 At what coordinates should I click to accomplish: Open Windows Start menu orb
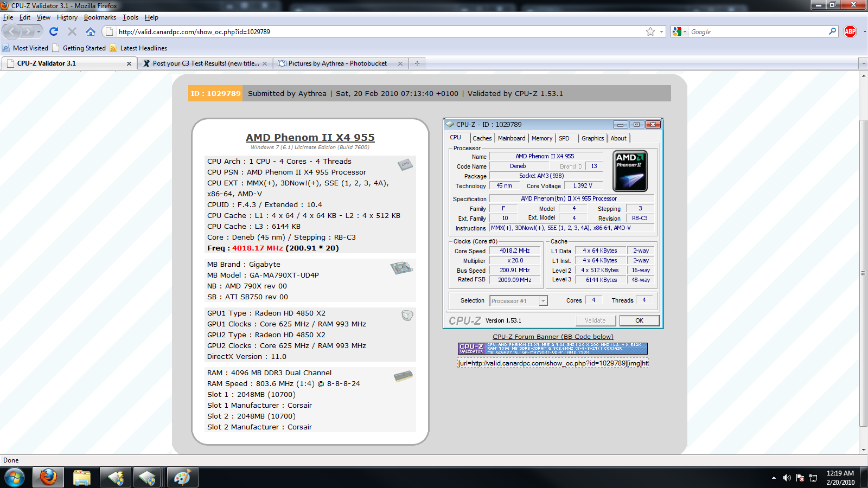coord(15,478)
